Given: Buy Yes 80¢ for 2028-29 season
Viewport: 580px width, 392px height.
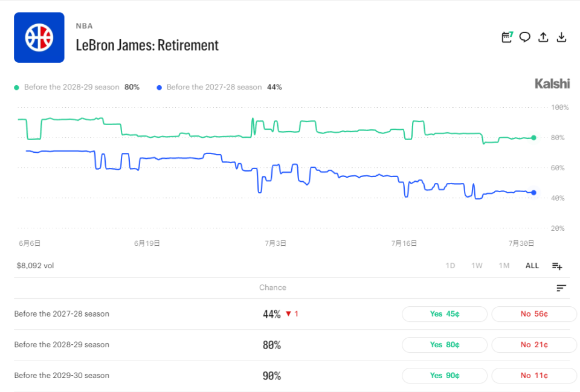Looking at the screenshot, I should [x=445, y=345].
